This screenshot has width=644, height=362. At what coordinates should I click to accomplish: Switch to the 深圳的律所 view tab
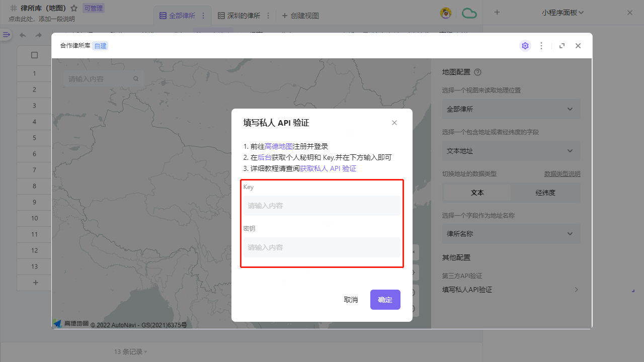(x=244, y=15)
